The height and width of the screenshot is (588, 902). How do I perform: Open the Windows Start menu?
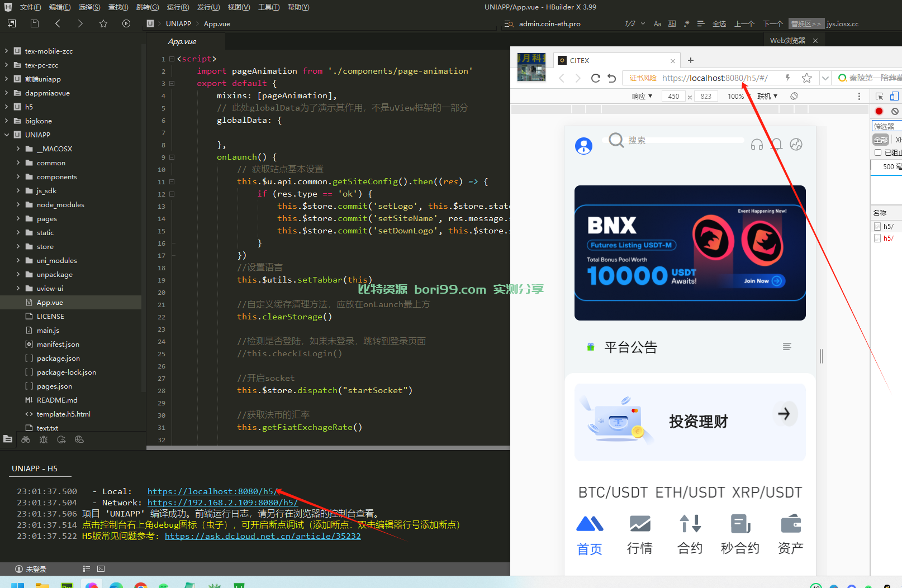click(x=17, y=585)
